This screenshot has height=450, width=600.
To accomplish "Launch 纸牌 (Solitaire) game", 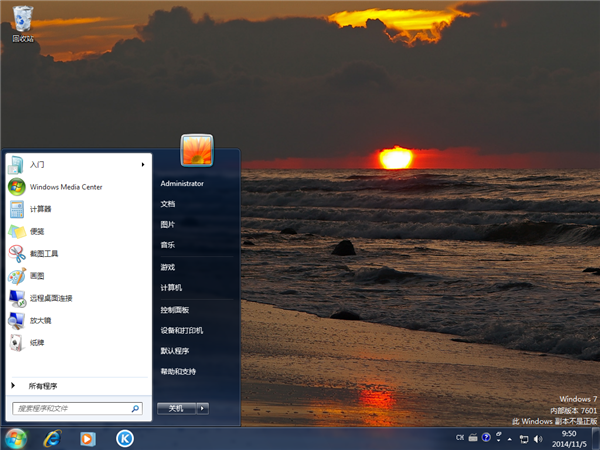I will coord(36,342).
